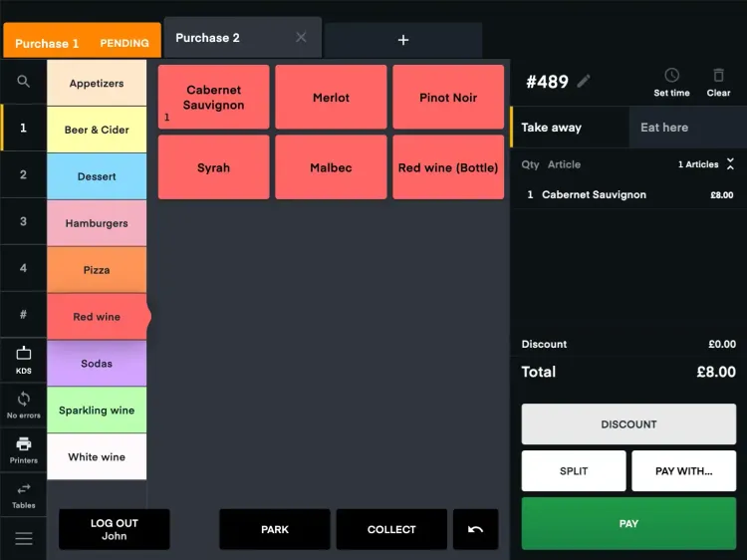Click the SPLIT button
Screen dimensions: 747x560
click(574, 471)
